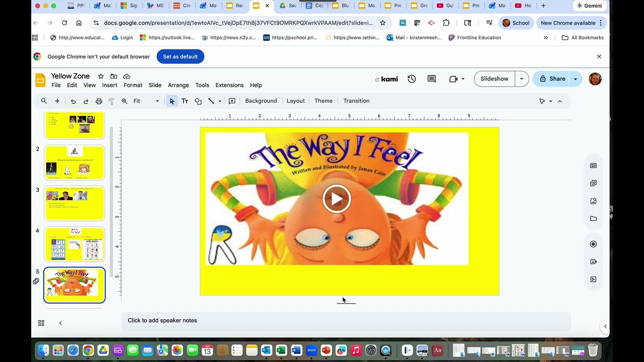The height and width of the screenshot is (362, 644).
Task: Choose the Select arrow tool
Action: pos(172,101)
